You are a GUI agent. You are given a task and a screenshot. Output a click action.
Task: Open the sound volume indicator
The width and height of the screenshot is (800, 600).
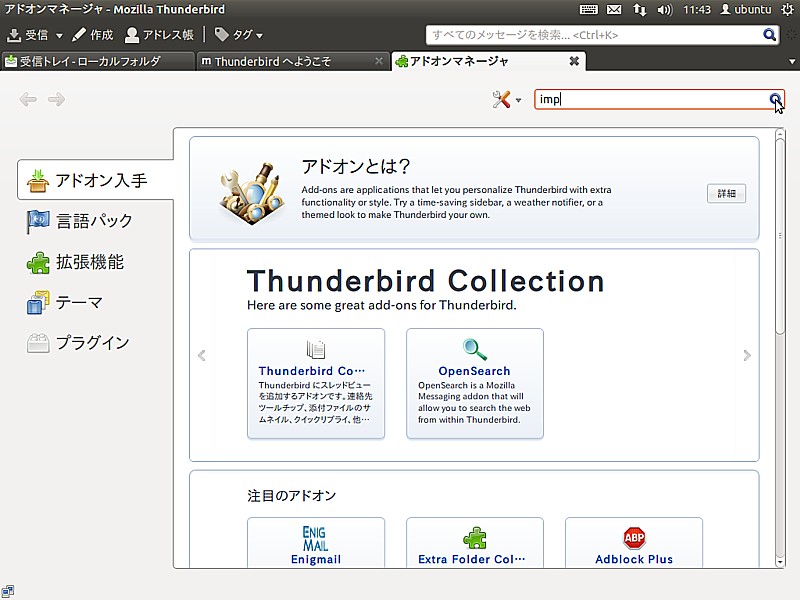click(665, 9)
